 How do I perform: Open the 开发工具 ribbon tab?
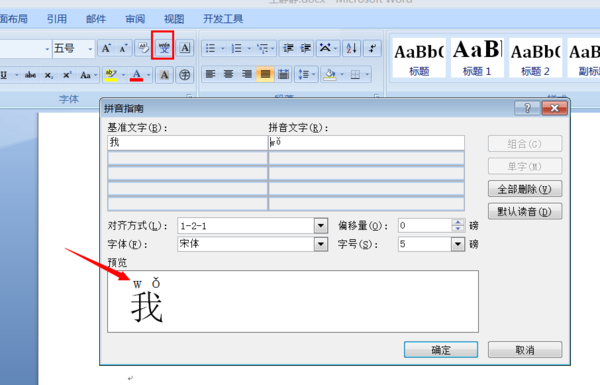click(x=223, y=19)
